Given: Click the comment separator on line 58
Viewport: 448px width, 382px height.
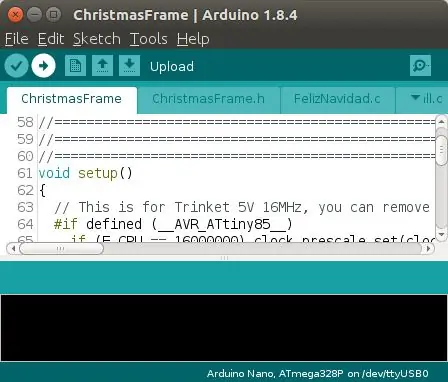Looking at the screenshot, I should (x=237, y=122).
